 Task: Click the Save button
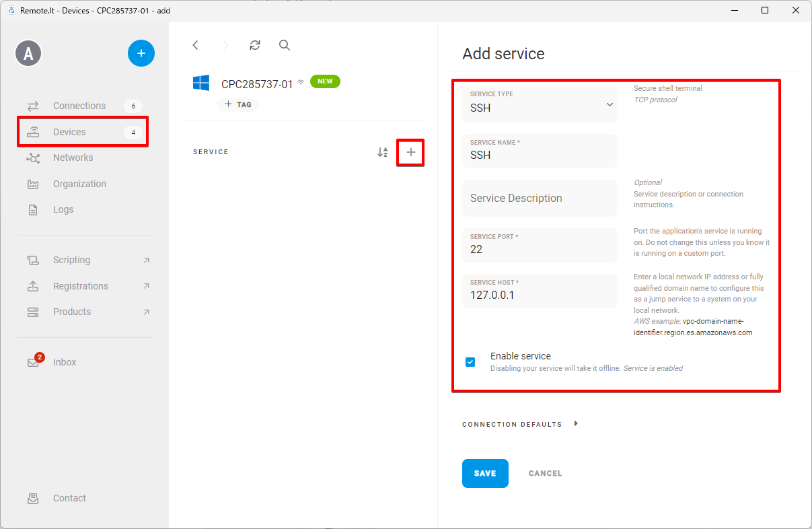coord(485,473)
